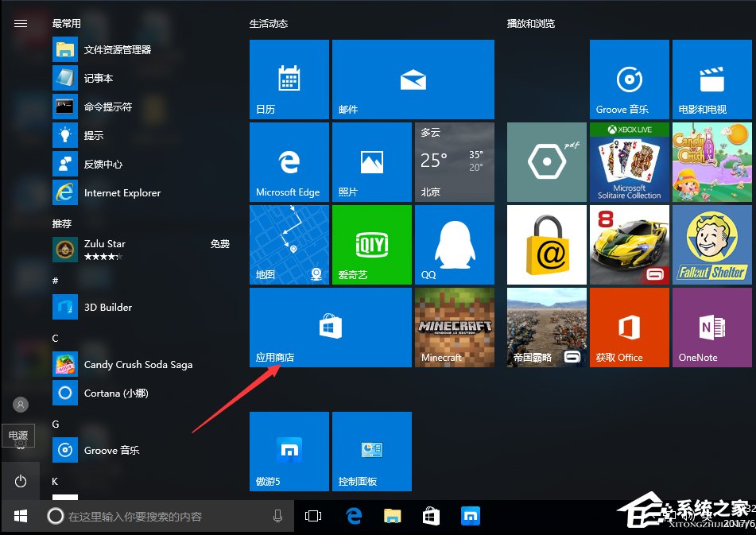This screenshot has width=756, height=535.
Task: Open the alphabet index via the C header
Action: (55, 338)
